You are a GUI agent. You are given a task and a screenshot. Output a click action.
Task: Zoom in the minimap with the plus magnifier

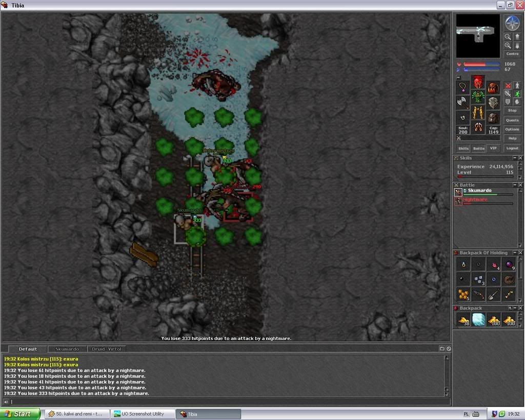pyautogui.click(x=508, y=46)
